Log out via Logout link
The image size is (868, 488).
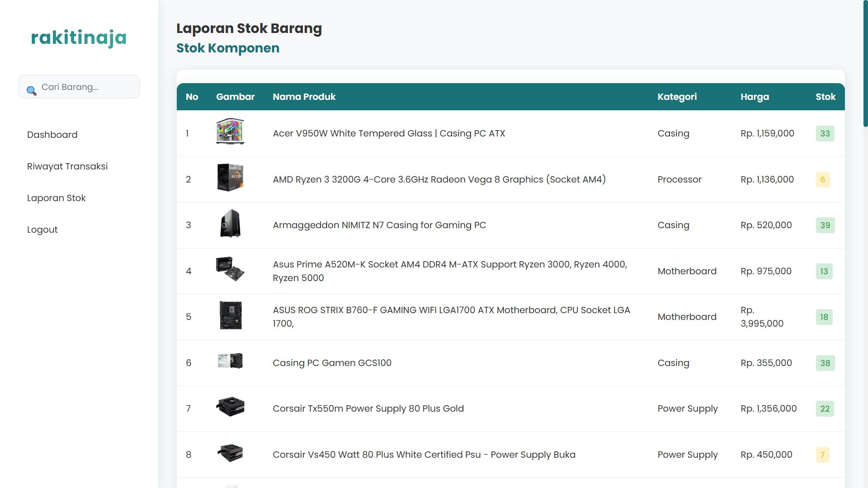tap(42, 230)
